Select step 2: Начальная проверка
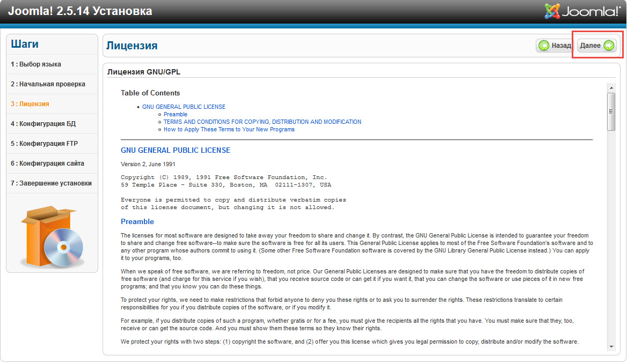Screen dimensions: 627x364 (52, 84)
